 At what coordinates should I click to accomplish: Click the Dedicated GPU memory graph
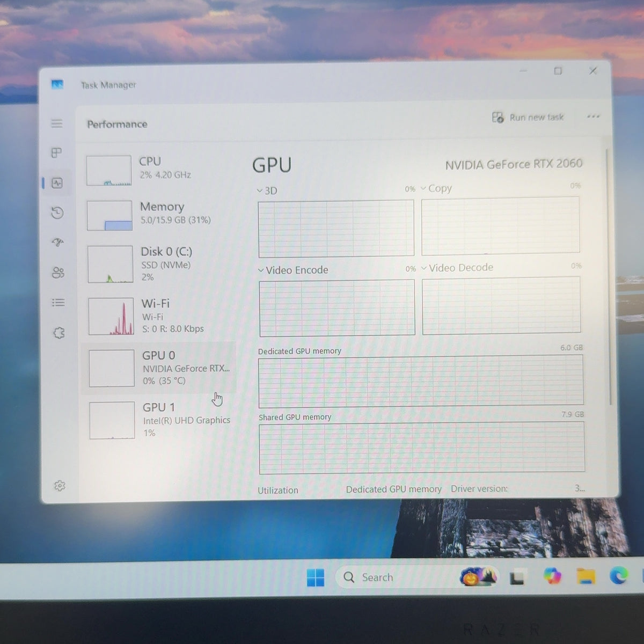pyautogui.click(x=421, y=380)
